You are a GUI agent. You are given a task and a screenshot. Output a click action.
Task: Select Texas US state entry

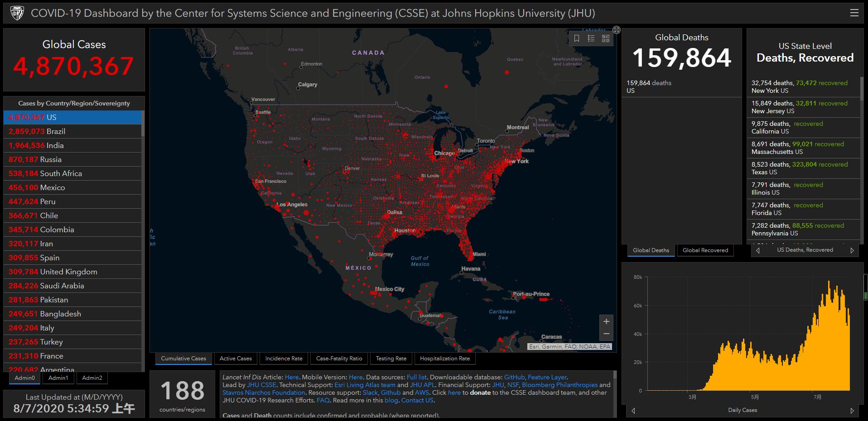click(804, 168)
